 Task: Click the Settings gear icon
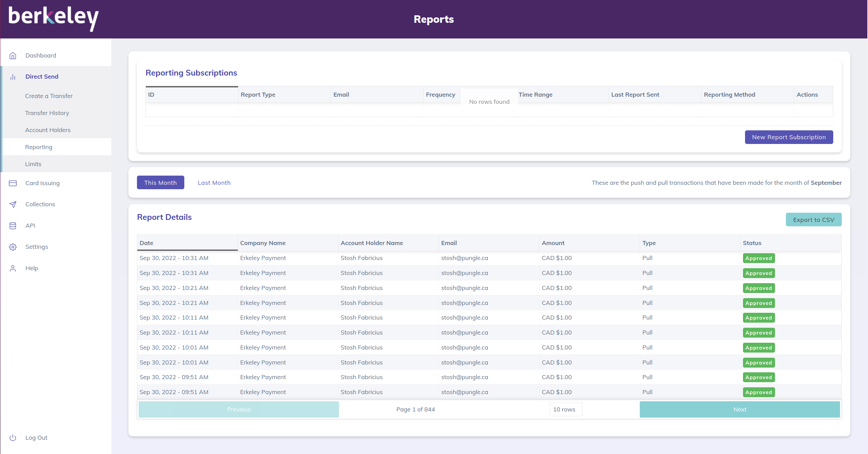tap(13, 247)
